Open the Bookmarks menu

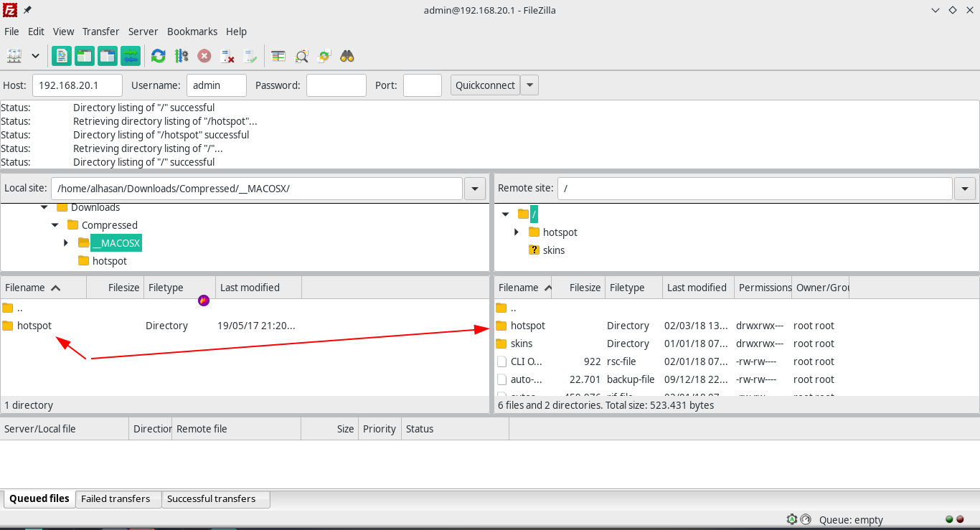coord(192,31)
